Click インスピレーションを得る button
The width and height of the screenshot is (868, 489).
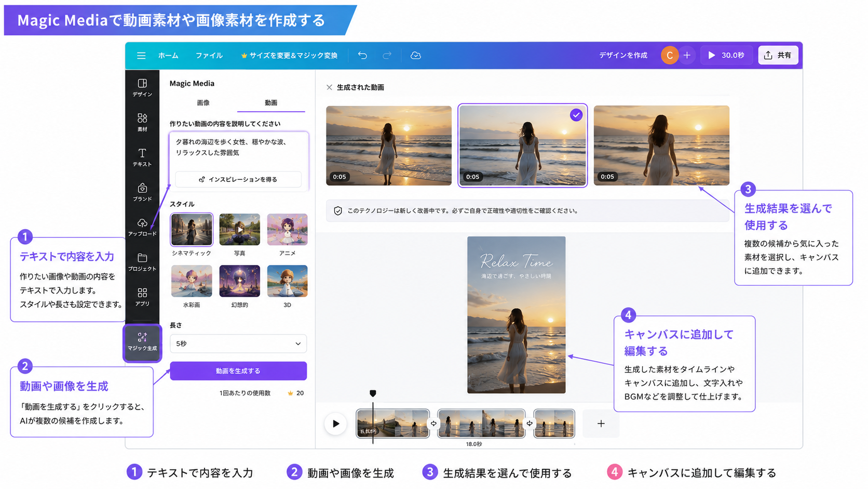238,179
